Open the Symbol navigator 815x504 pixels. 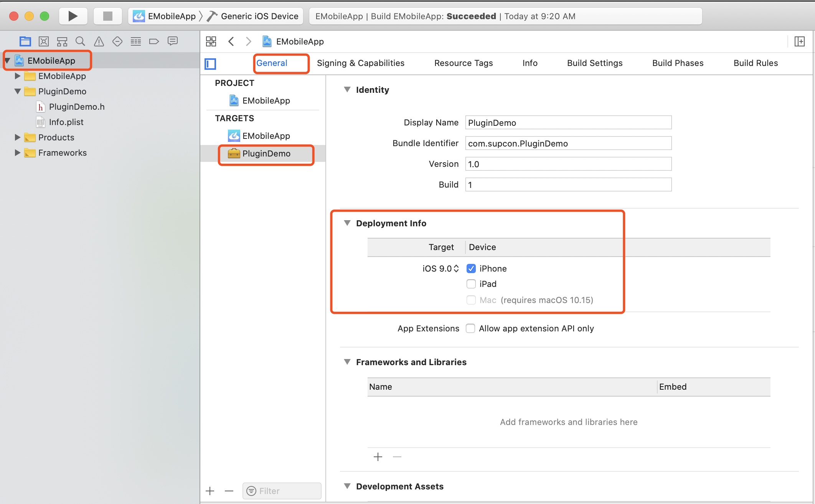point(62,41)
